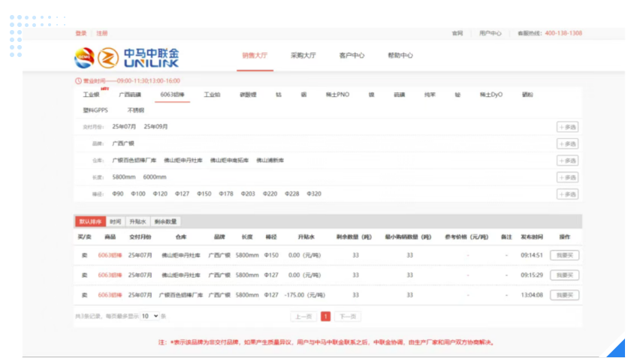Switch to the 采购大厅 tab
Viewport: 634px width, 364px height.
pyautogui.click(x=303, y=56)
